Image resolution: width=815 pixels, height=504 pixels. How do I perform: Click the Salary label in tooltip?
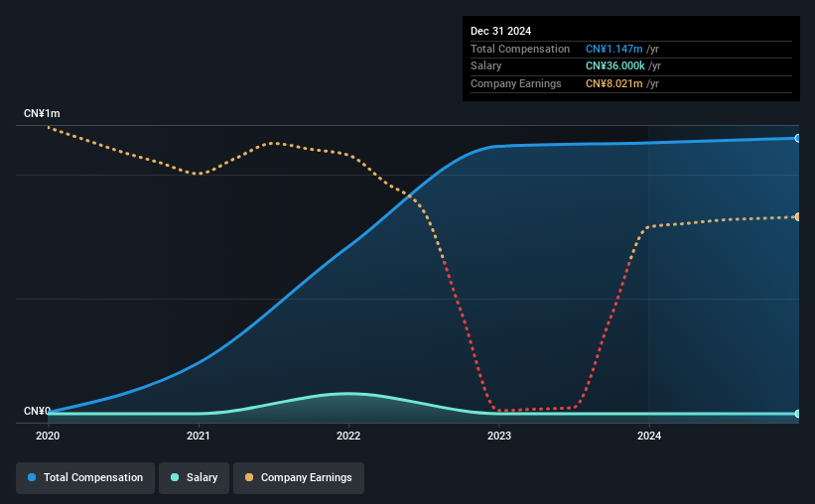tap(486, 66)
